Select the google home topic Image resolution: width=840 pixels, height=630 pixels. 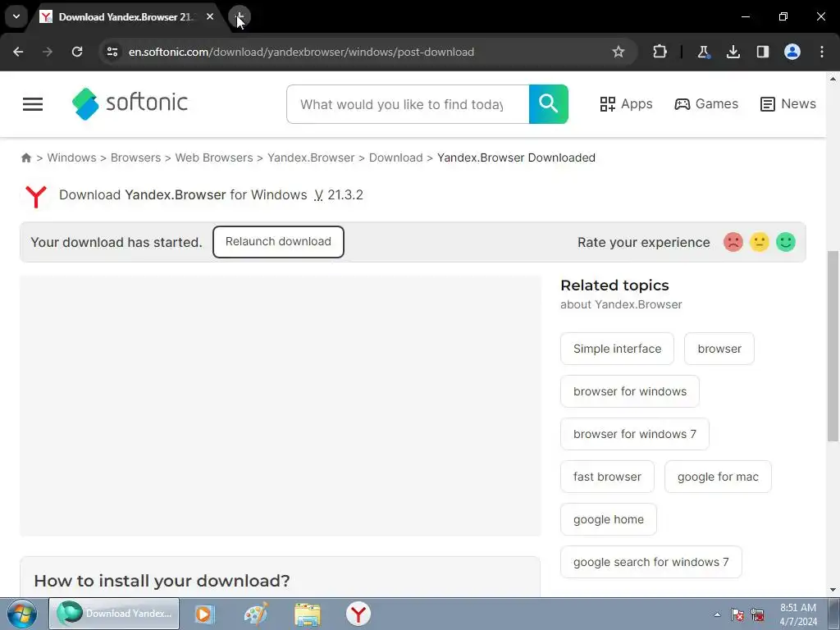click(609, 519)
